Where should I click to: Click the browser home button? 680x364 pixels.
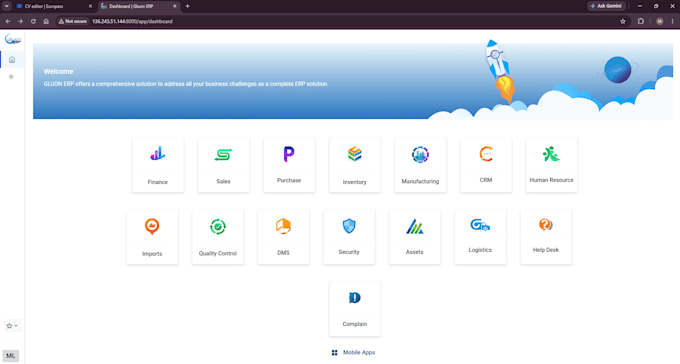[x=46, y=21]
